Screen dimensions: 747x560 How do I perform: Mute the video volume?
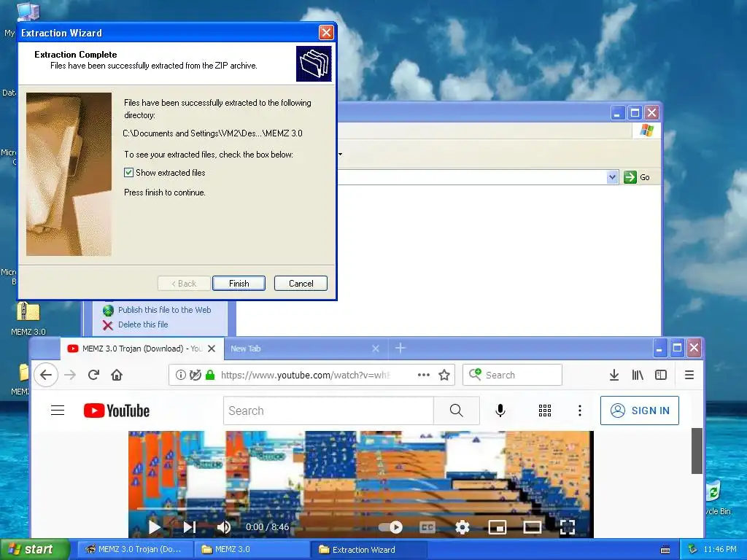(x=224, y=527)
